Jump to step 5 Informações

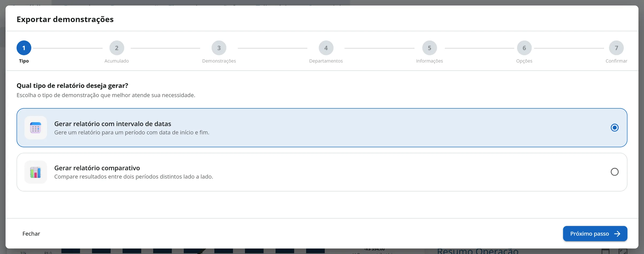430,48
